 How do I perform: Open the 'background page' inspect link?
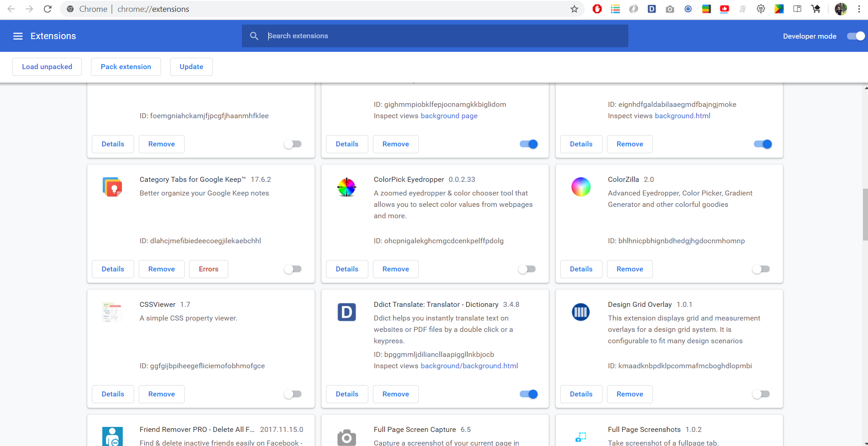pyautogui.click(x=449, y=116)
